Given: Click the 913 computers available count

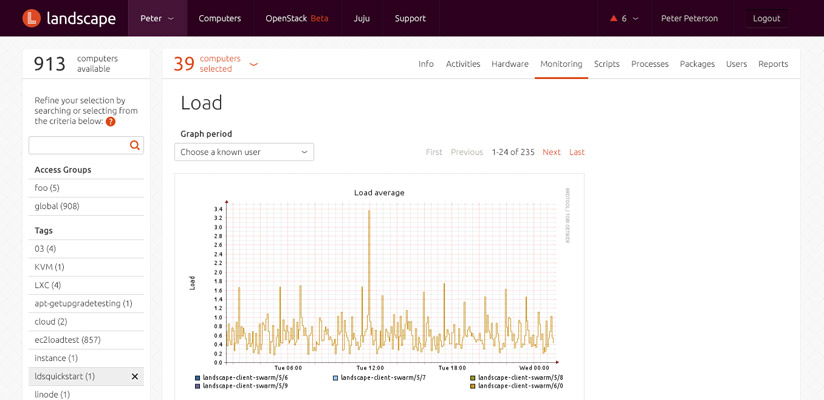Looking at the screenshot, I should [x=76, y=64].
